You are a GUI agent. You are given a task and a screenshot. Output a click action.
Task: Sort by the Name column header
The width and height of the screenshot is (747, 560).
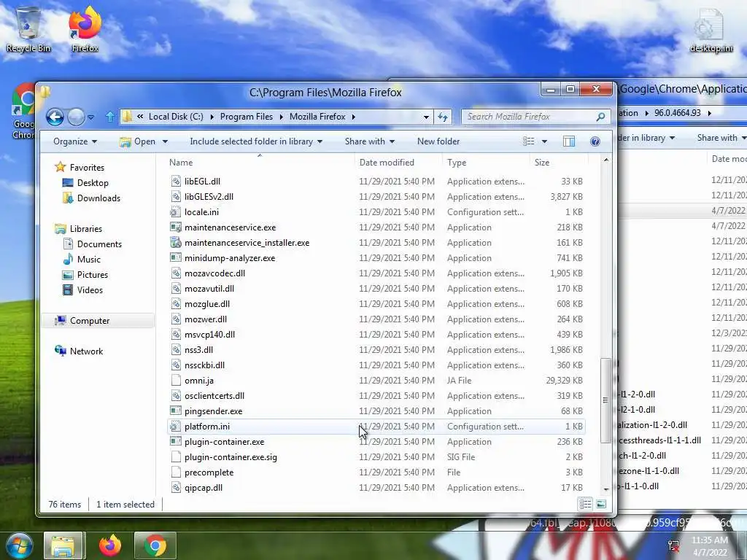(x=260, y=163)
